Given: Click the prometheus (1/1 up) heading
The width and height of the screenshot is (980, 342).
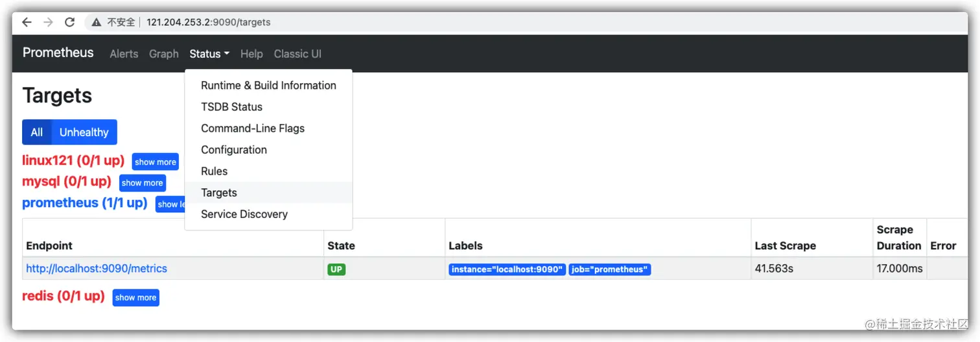Looking at the screenshot, I should point(85,202).
